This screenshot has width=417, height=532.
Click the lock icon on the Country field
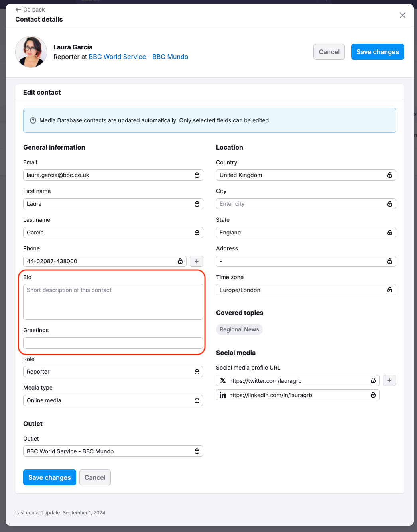[x=390, y=175]
